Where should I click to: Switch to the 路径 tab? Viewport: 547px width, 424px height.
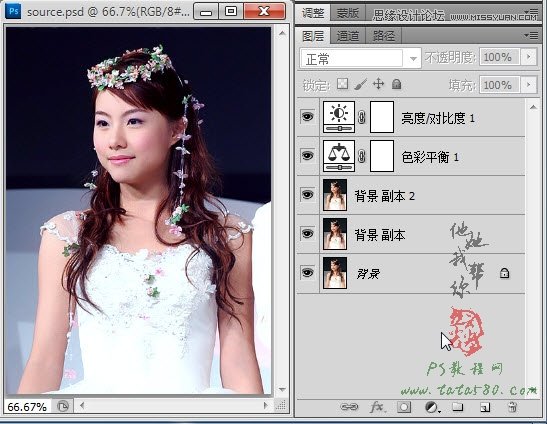[x=384, y=36]
